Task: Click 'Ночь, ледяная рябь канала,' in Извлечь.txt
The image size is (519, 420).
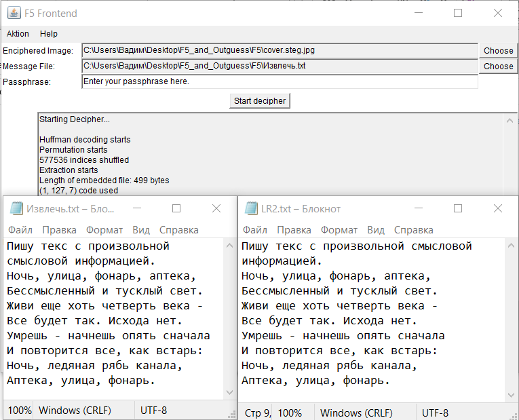Action: [94, 366]
